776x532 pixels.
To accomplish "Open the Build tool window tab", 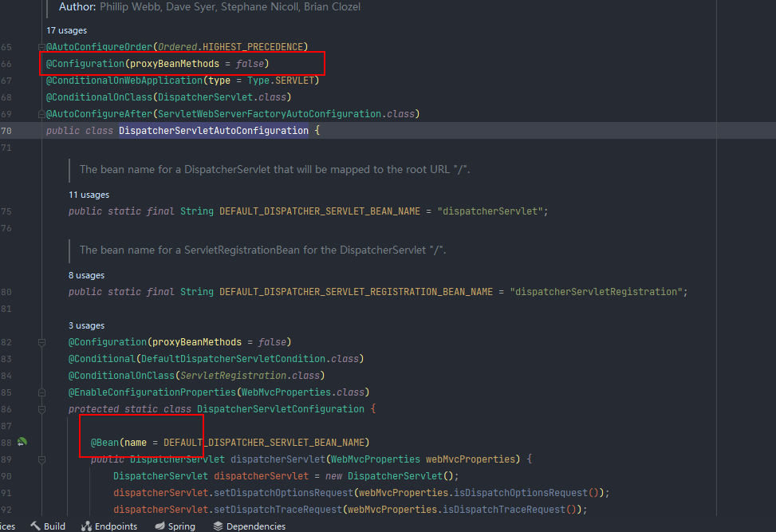I will [x=48, y=526].
